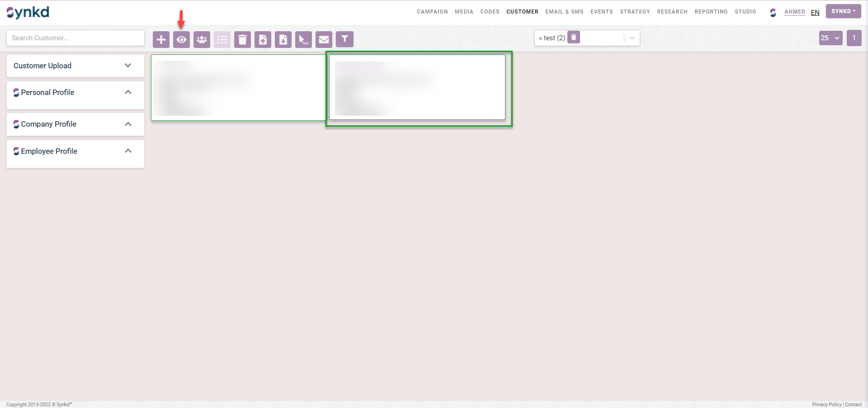This screenshot has width=868, height=408.
Task: Collapse the Company Profile section
Action: pos(128,124)
